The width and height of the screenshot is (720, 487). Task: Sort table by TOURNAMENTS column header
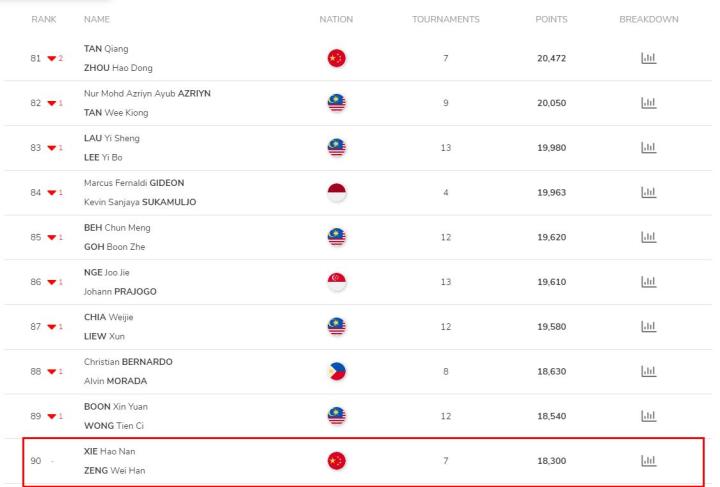445,19
